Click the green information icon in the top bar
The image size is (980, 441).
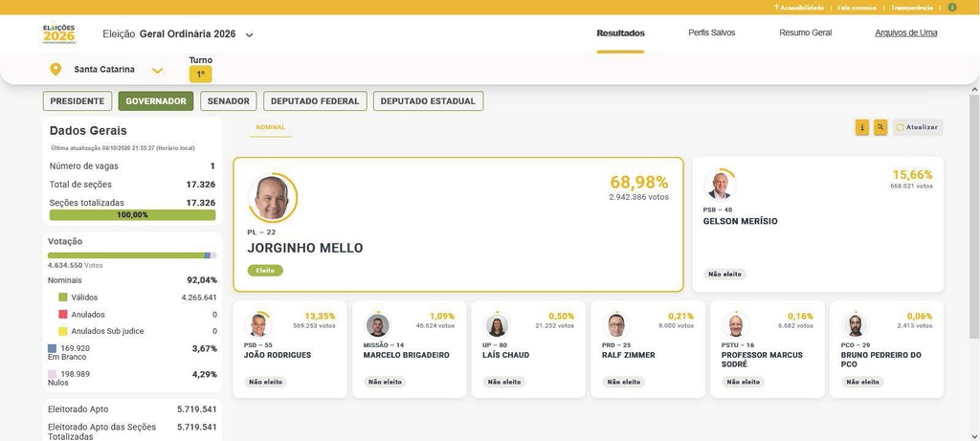[952, 8]
